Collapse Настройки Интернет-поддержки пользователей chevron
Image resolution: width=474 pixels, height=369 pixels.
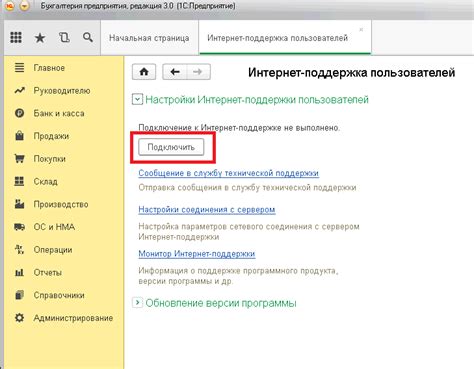coord(137,99)
